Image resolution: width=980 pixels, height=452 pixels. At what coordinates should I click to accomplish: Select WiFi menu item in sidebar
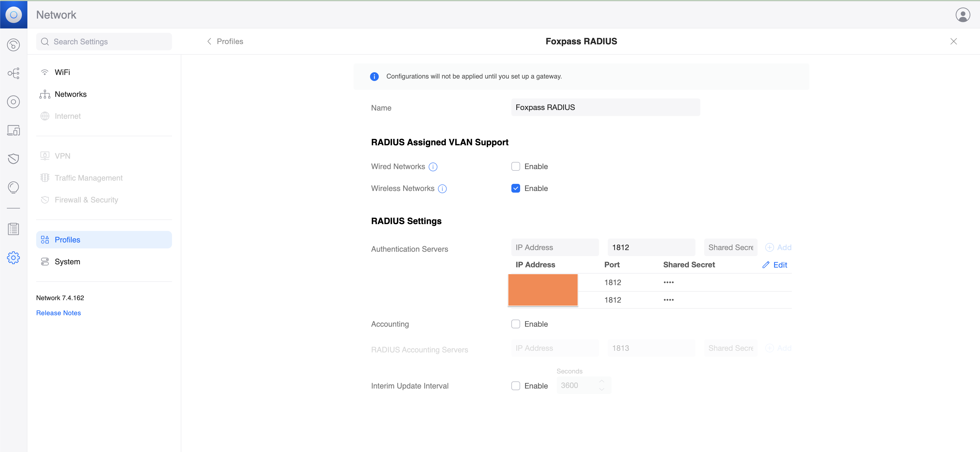(61, 72)
